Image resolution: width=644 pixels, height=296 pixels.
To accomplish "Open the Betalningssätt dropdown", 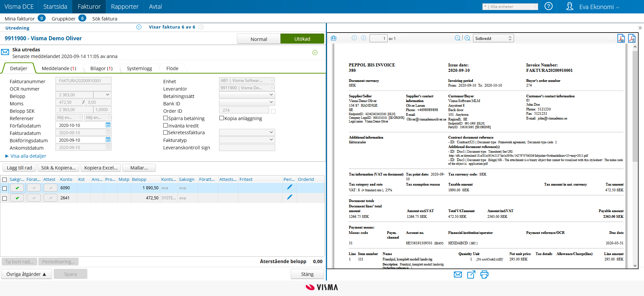I will [x=247, y=95].
